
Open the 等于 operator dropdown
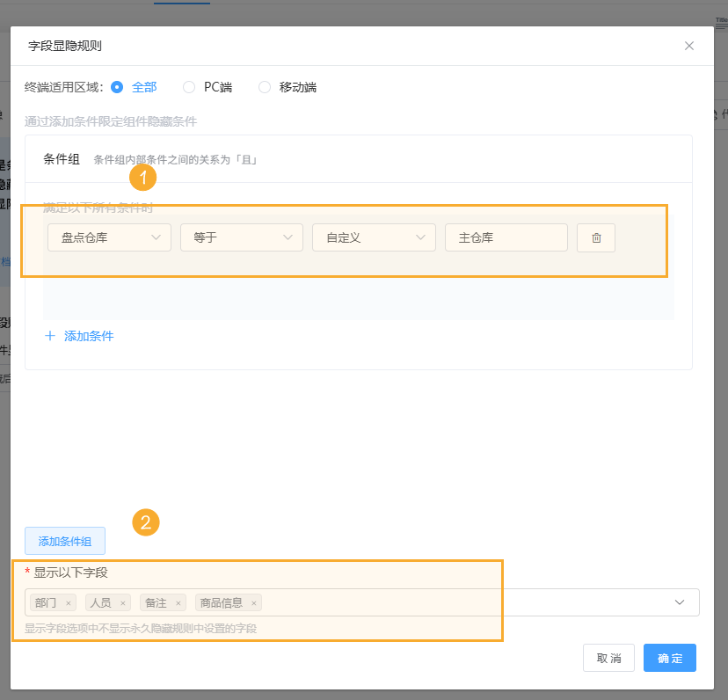242,237
